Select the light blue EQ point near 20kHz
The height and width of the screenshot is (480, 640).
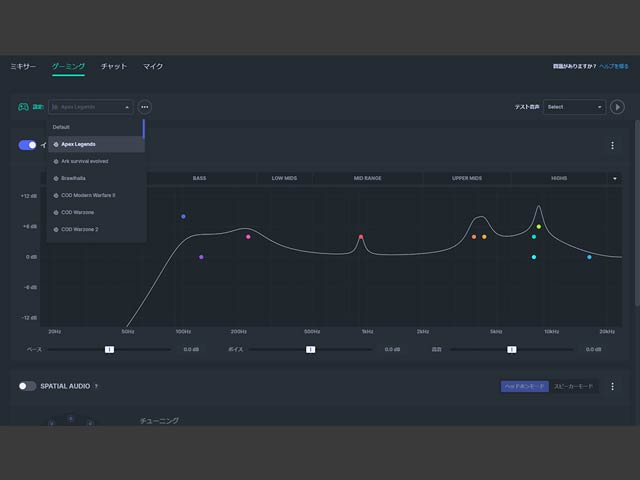[x=589, y=257]
